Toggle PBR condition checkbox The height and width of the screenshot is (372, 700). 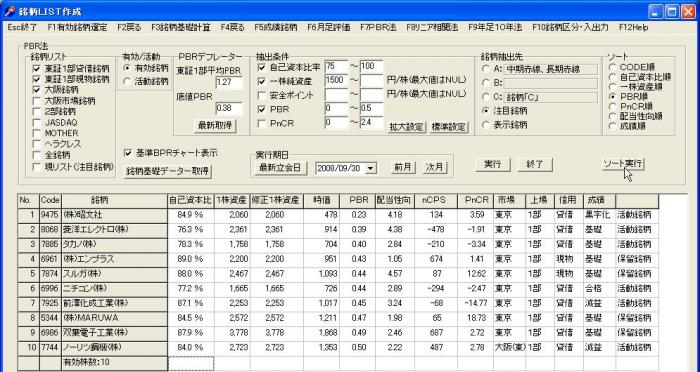(262, 109)
